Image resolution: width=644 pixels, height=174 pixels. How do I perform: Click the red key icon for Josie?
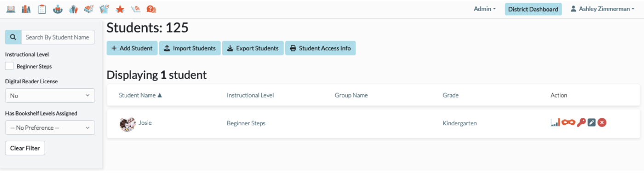click(581, 122)
